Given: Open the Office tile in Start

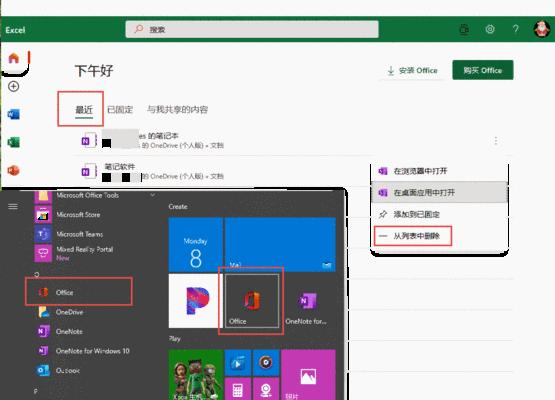Looking at the screenshot, I should [x=252, y=301].
